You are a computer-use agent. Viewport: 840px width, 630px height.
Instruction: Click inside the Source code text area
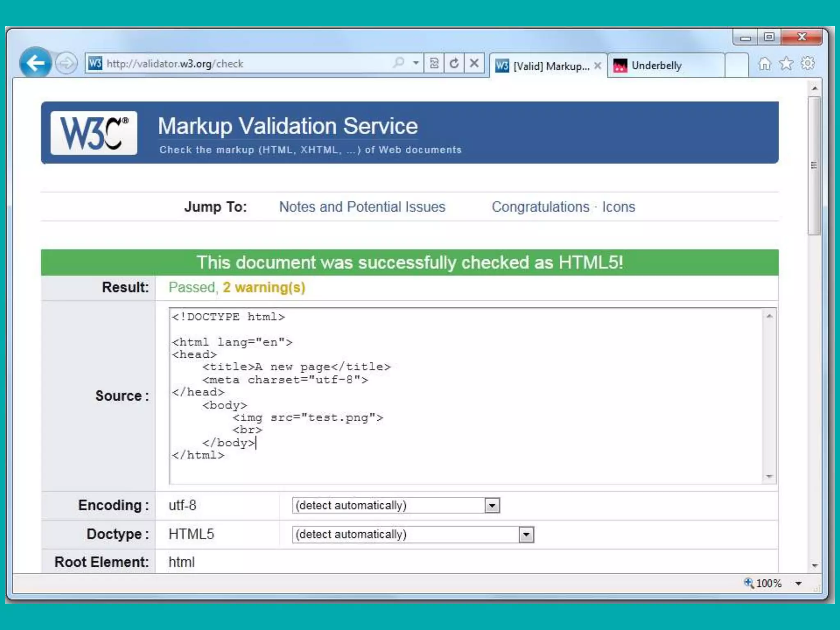point(451,394)
